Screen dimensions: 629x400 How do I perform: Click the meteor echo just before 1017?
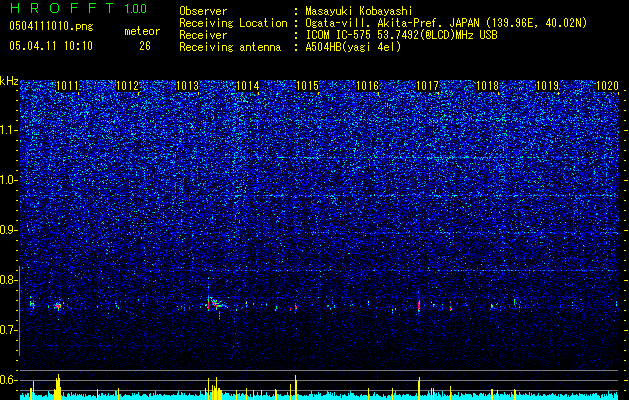coord(419,306)
